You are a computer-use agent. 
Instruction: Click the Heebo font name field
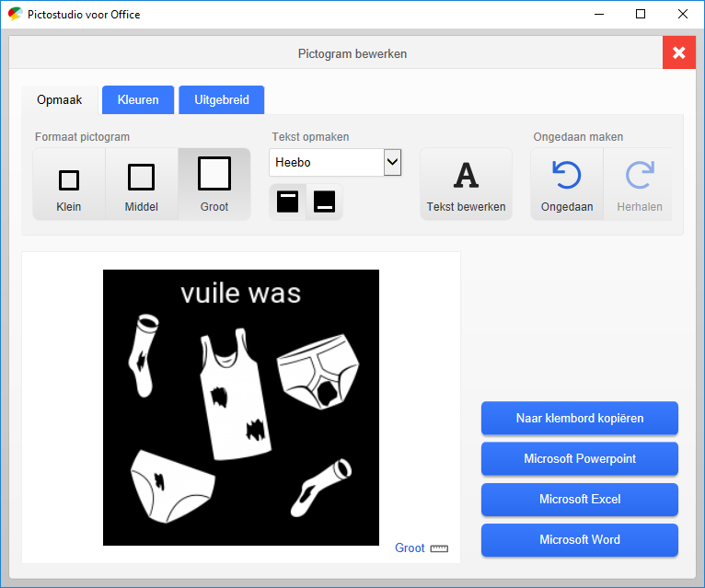click(327, 162)
